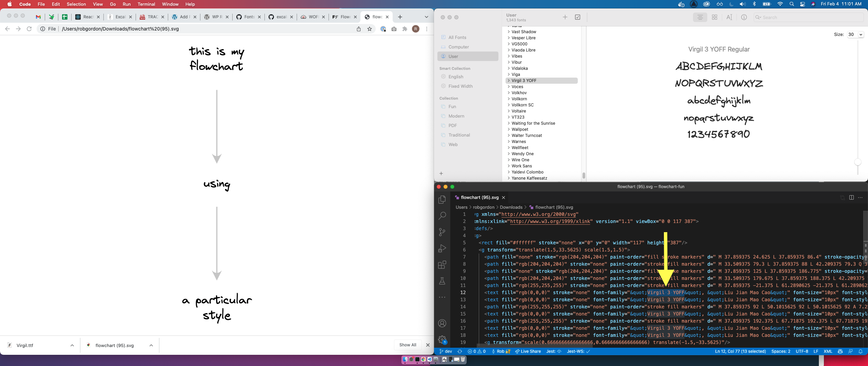Enable the font selection checkmark toggle
Viewport: 868px width, 366px height.
point(577,17)
